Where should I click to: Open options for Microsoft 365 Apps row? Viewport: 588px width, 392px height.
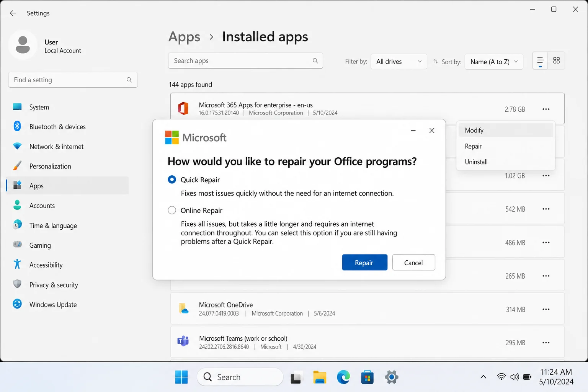[546, 109]
